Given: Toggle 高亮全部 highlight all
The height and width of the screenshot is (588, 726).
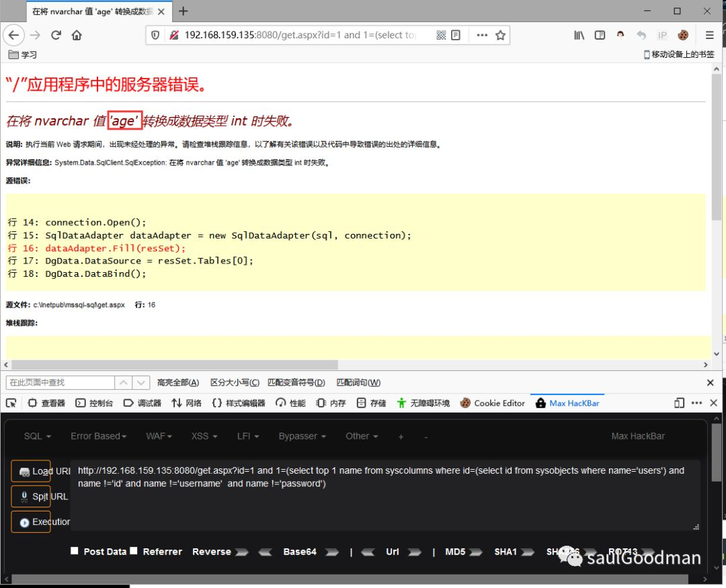Looking at the screenshot, I should 177,382.
